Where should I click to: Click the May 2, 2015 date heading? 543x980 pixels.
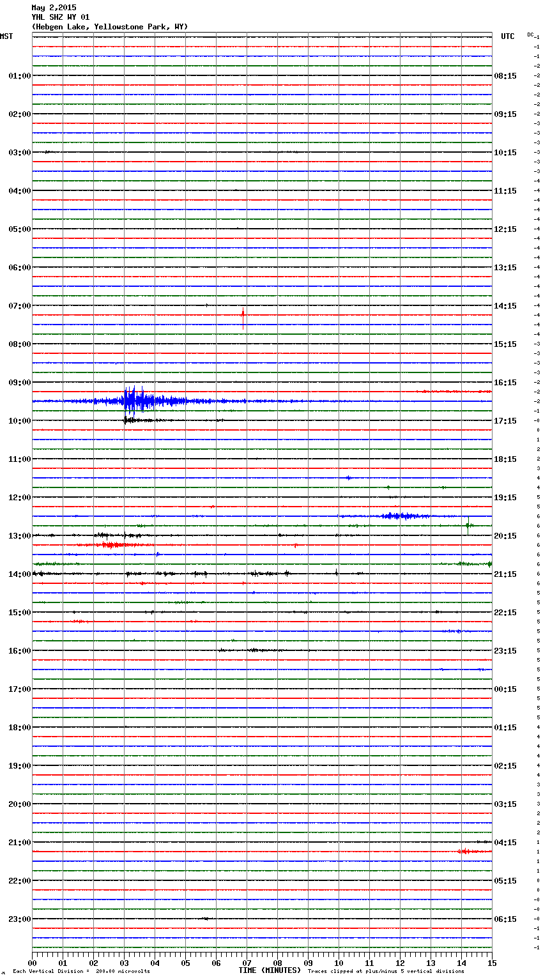pos(54,8)
